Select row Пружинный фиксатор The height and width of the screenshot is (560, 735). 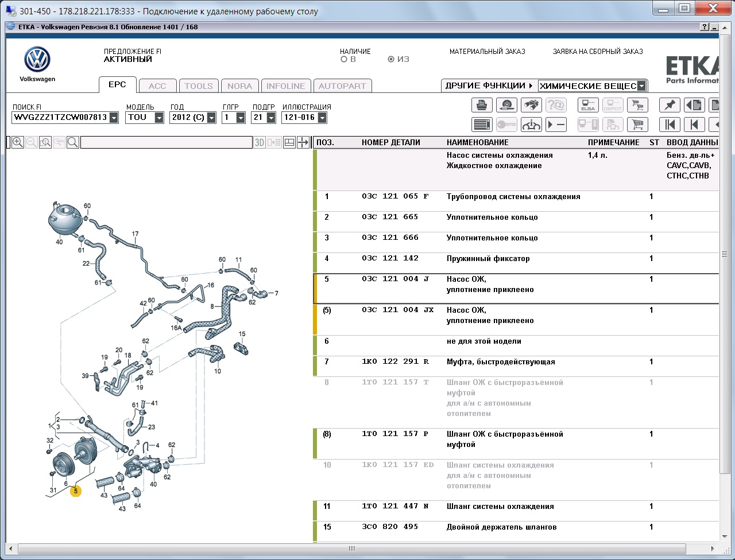(517, 263)
